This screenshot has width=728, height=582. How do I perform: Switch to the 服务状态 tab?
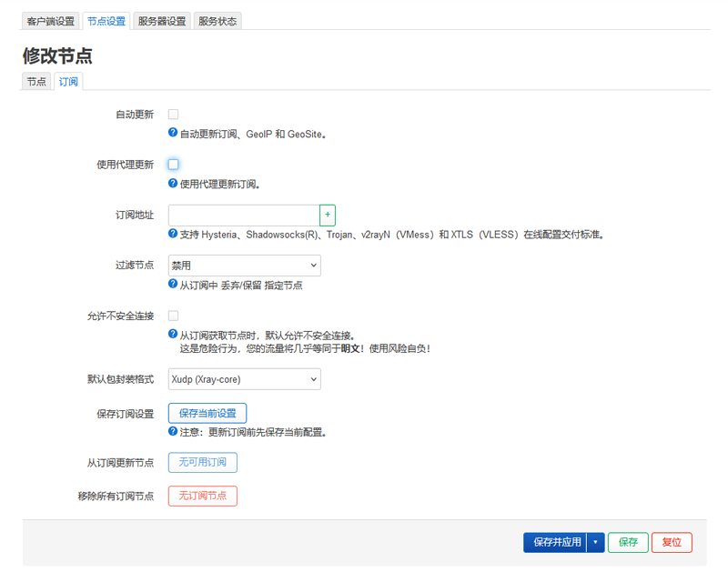point(219,21)
